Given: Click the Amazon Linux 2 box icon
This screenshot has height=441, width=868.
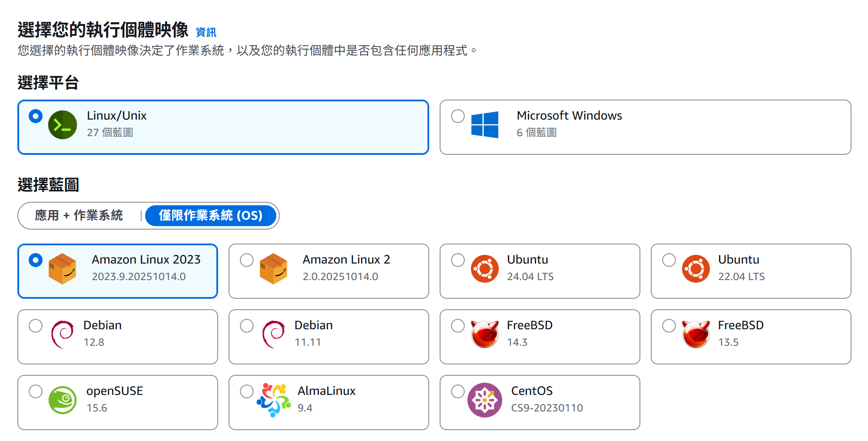Looking at the screenshot, I should pos(273,269).
